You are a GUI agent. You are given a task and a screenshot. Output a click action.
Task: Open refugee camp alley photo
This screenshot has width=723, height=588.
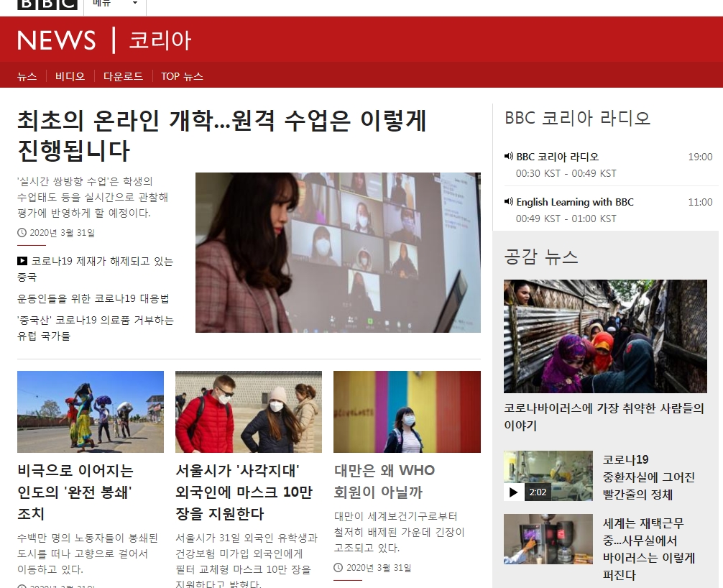coord(605,336)
